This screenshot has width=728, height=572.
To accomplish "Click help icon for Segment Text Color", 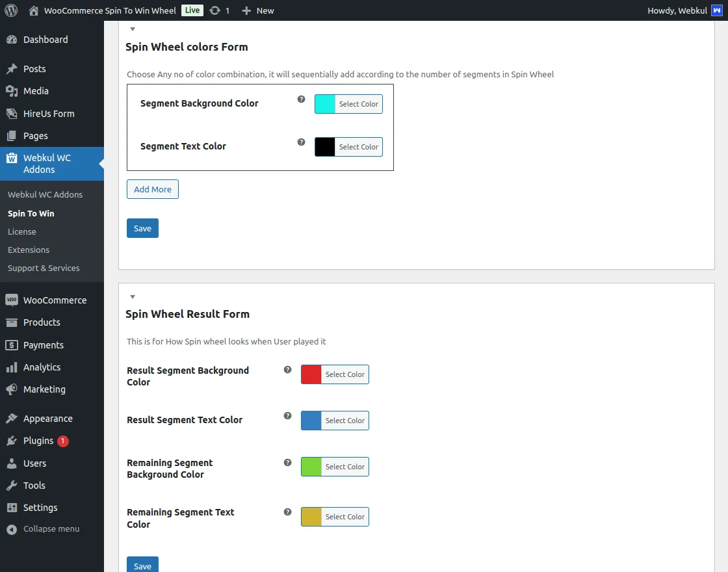I will click(302, 142).
